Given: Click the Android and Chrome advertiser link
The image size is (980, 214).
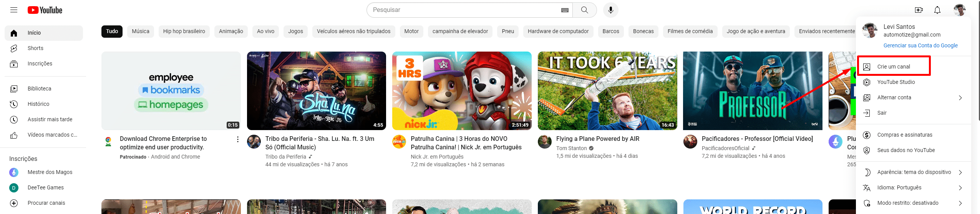Looking at the screenshot, I should (x=175, y=157).
